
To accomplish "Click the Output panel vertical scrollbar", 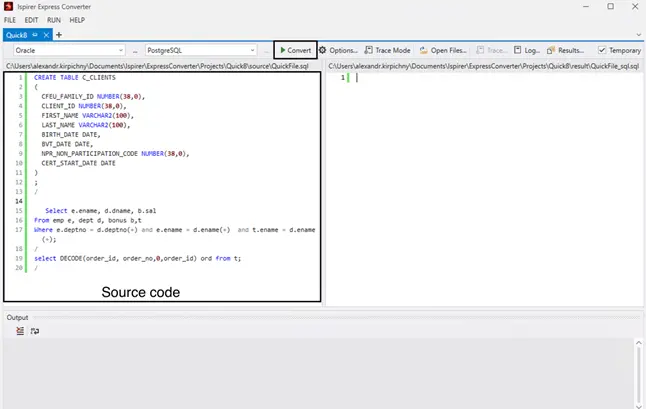I will pos(639,374).
